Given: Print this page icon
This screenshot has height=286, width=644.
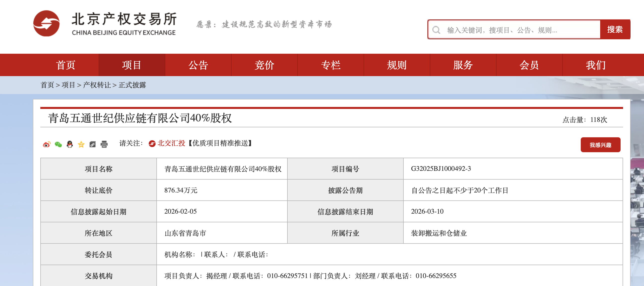Looking at the screenshot, I should 104,144.
